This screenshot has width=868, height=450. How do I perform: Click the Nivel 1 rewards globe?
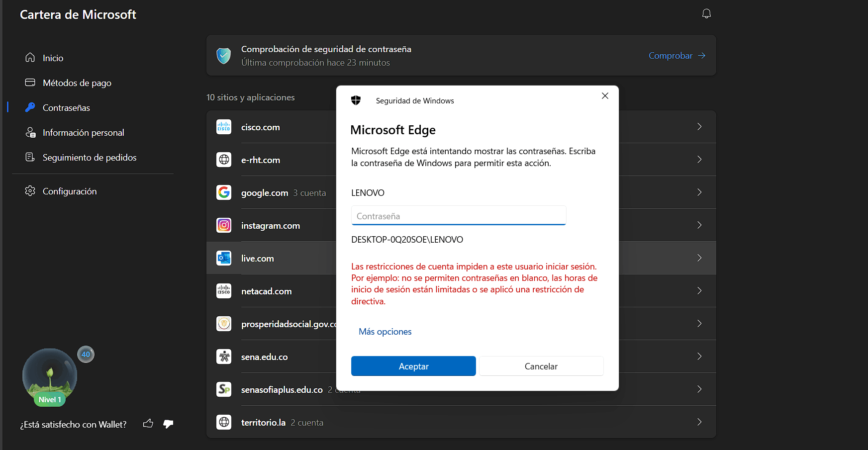pyautogui.click(x=50, y=375)
